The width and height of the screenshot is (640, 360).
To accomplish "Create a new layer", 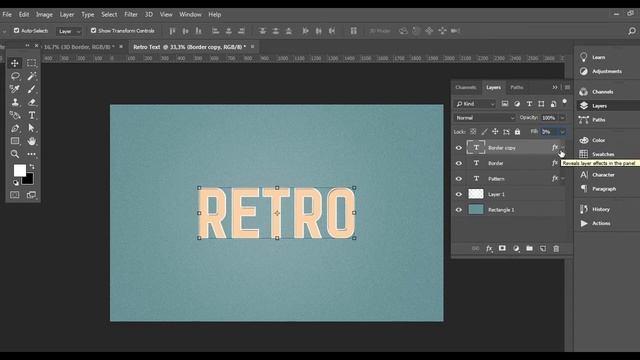I will tap(543, 249).
